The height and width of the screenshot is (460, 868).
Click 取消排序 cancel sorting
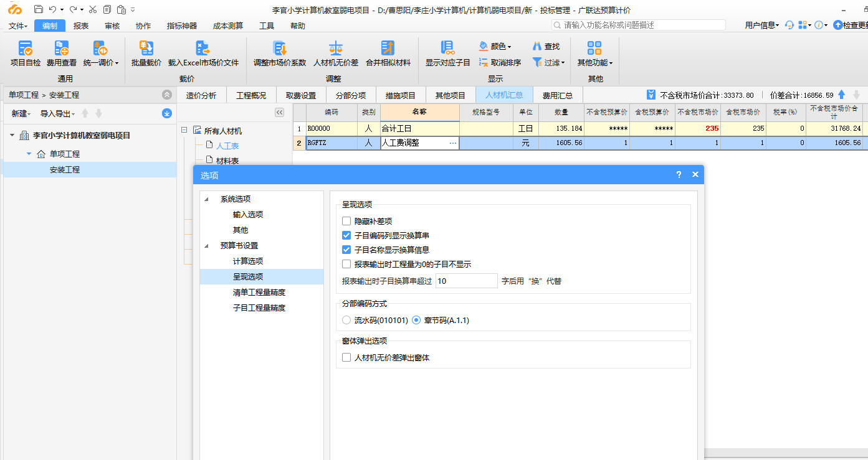[500, 62]
